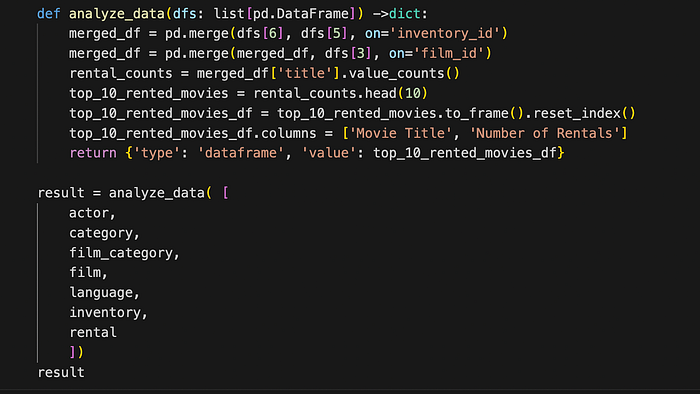
Task: Click the list element category
Action: [x=100, y=233]
